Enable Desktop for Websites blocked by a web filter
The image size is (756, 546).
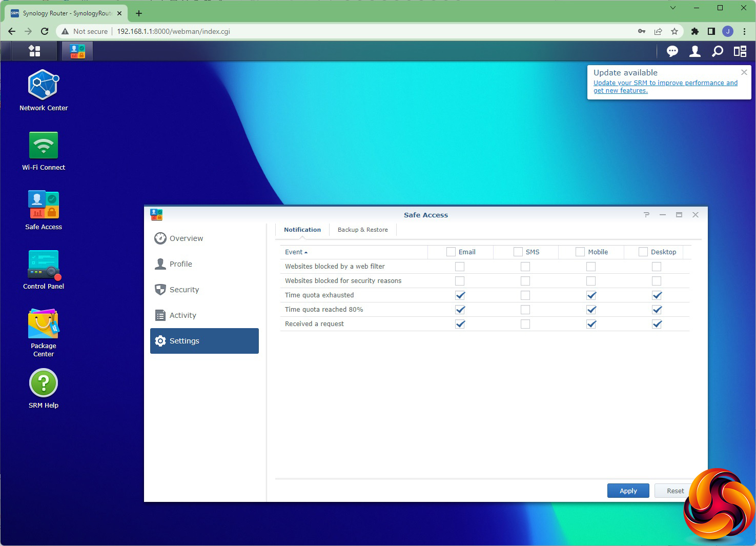[x=657, y=267]
